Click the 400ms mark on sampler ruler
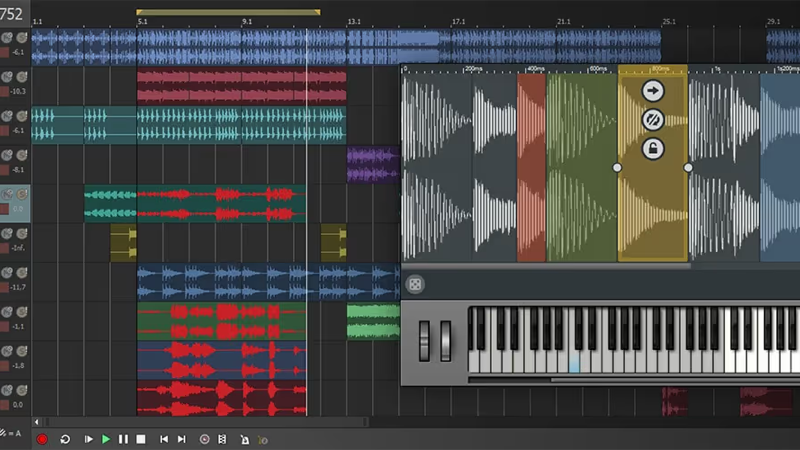800x450 pixels. tap(535, 69)
